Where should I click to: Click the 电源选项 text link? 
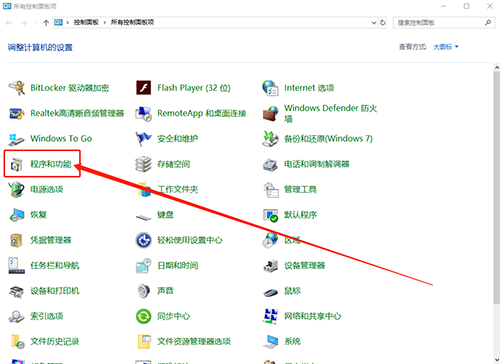(47, 190)
